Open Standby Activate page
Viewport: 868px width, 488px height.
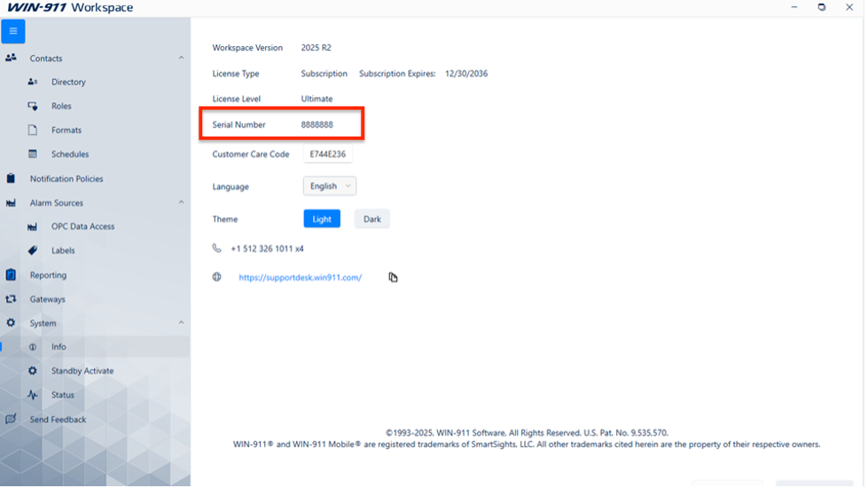(82, 371)
